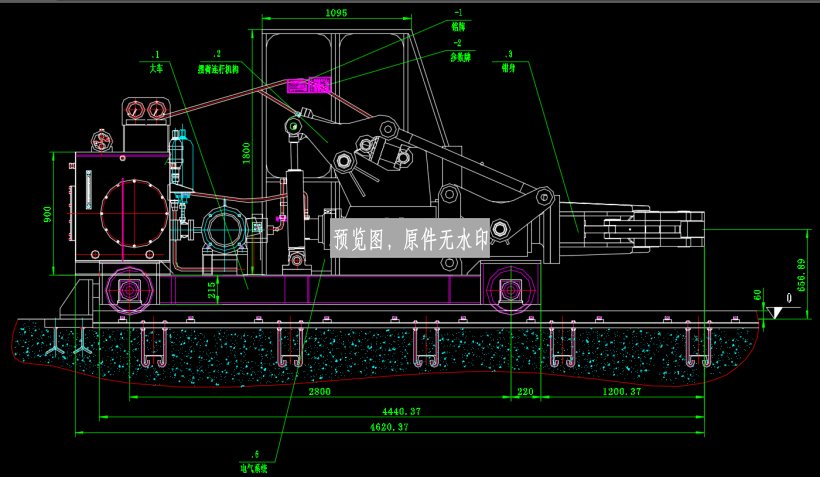
Task: Select the 4440.37 overall length dimension
Action: (x=401, y=412)
